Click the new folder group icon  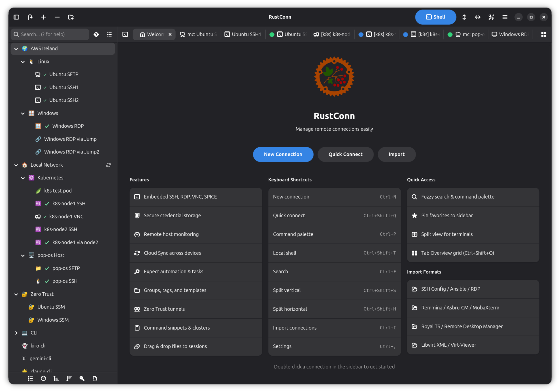click(71, 17)
